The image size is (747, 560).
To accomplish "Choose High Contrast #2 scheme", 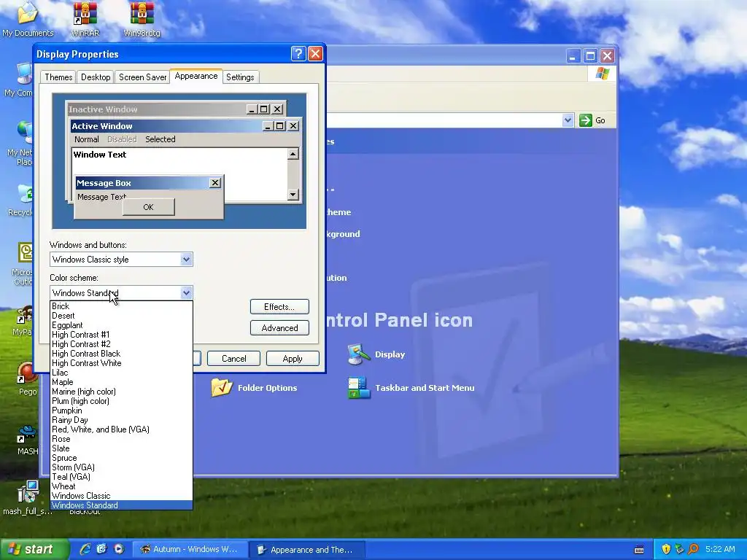I will coord(122,344).
